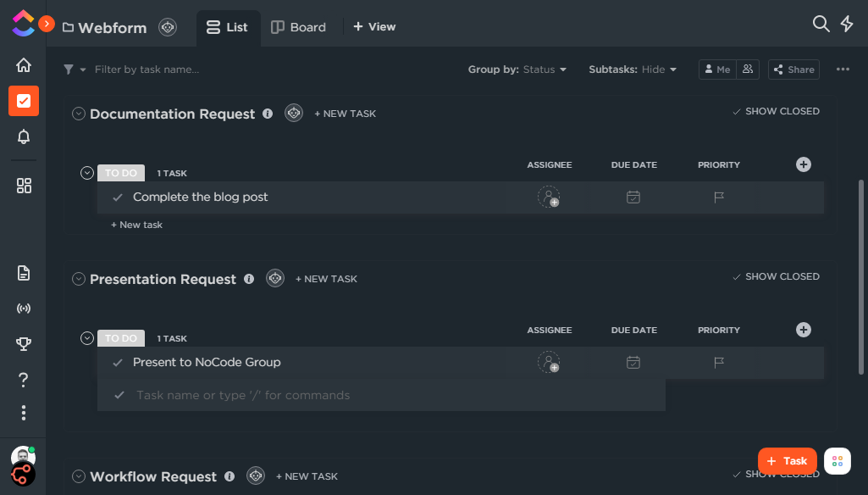Check off 'Present to NoCode Group' task
This screenshot has height=495, width=868.
(x=118, y=363)
